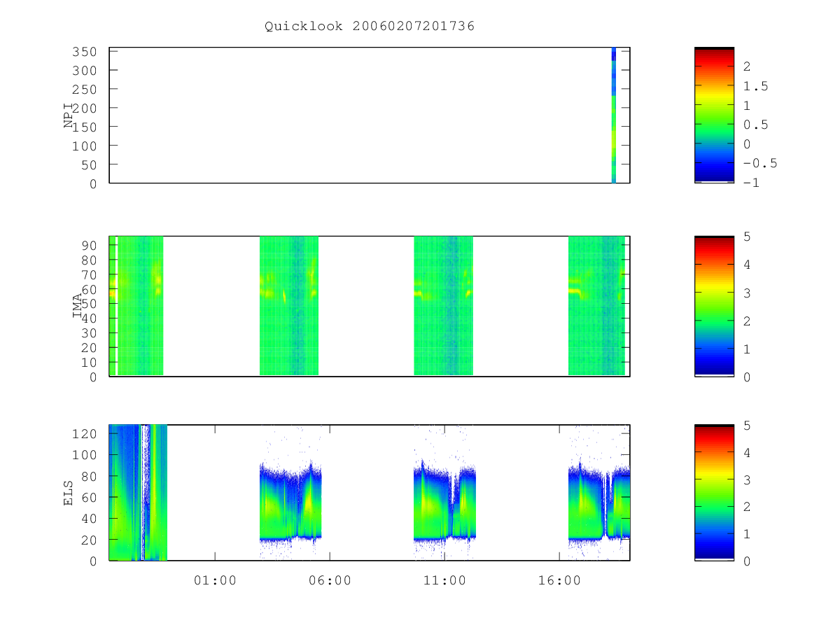Click the 3 label on IMA colorbar
840x630 pixels.
coord(748,293)
